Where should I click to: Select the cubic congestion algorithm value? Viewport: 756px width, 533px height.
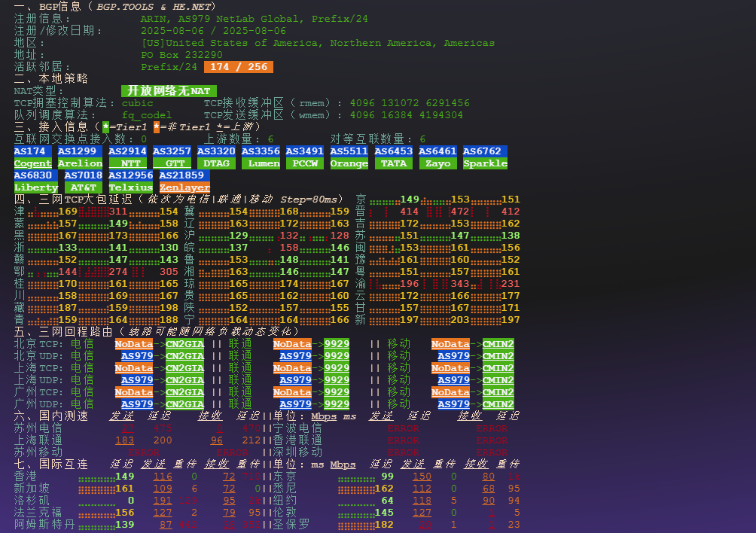(x=137, y=103)
